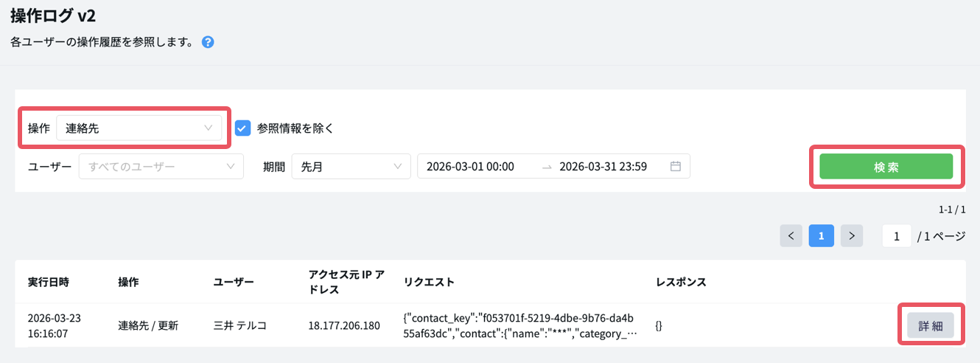Open the 操作 dropdown showing 連絡先

pos(139,128)
